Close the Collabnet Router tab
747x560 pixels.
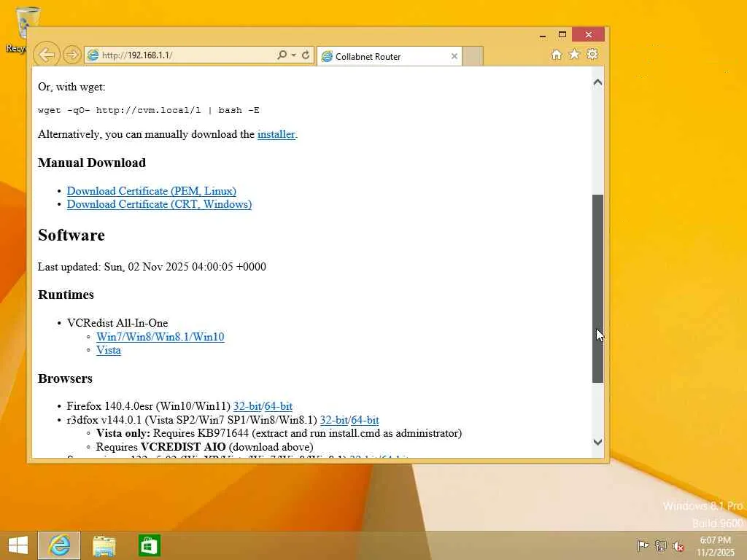click(x=454, y=56)
